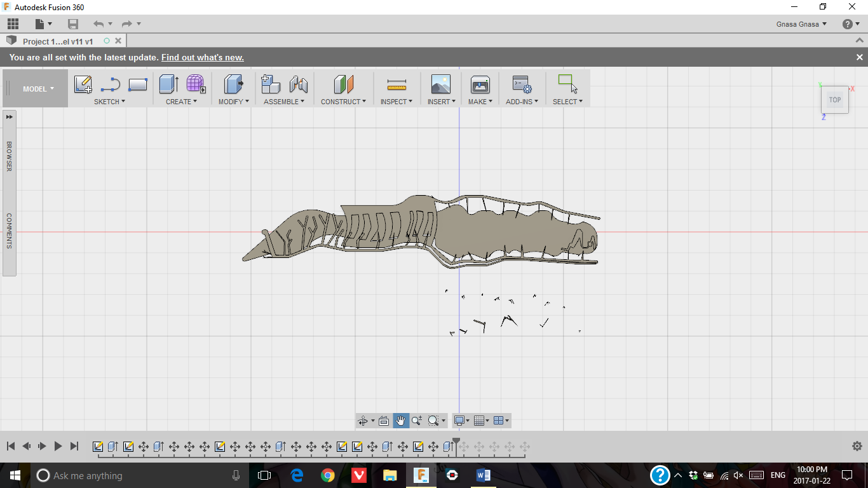Activate the Press Pull tool

(234, 85)
